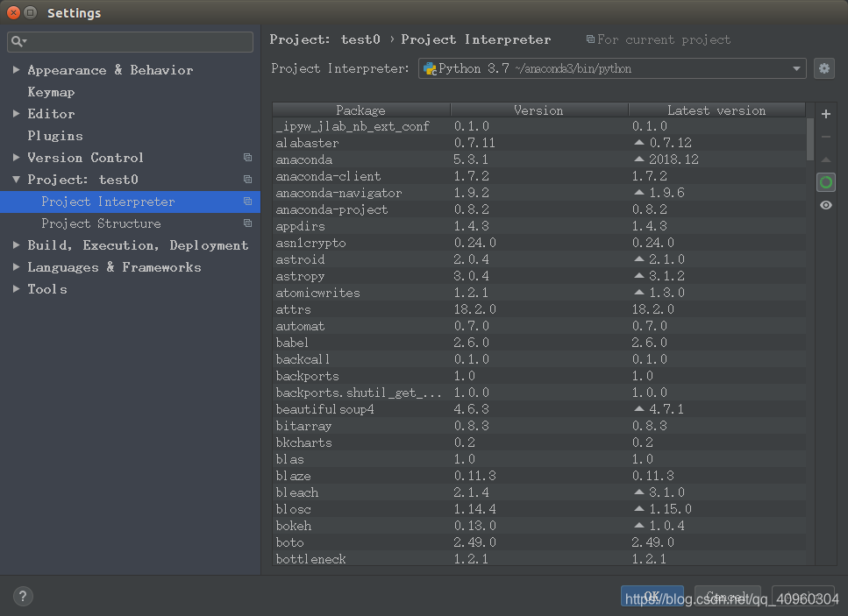Collapse the Project: test0 section
848x616 pixels.
17,180
